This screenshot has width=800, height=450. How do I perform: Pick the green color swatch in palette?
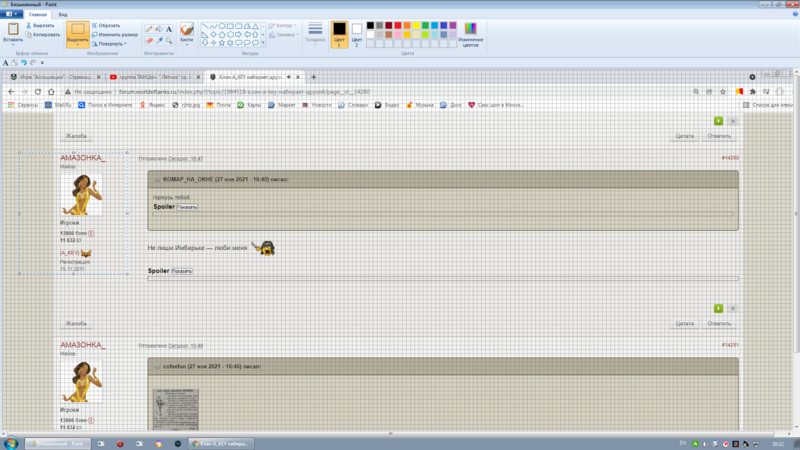coord(426,26)
